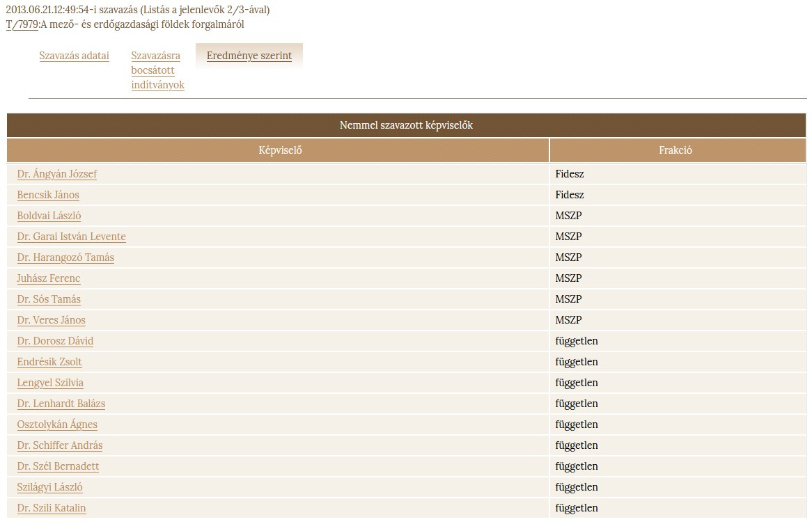Select the független cell for Endrésik Zsolt

click(678, 362)
